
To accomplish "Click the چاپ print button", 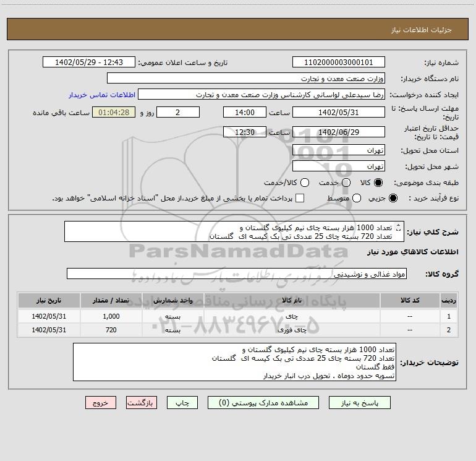I will coord(182,403).
